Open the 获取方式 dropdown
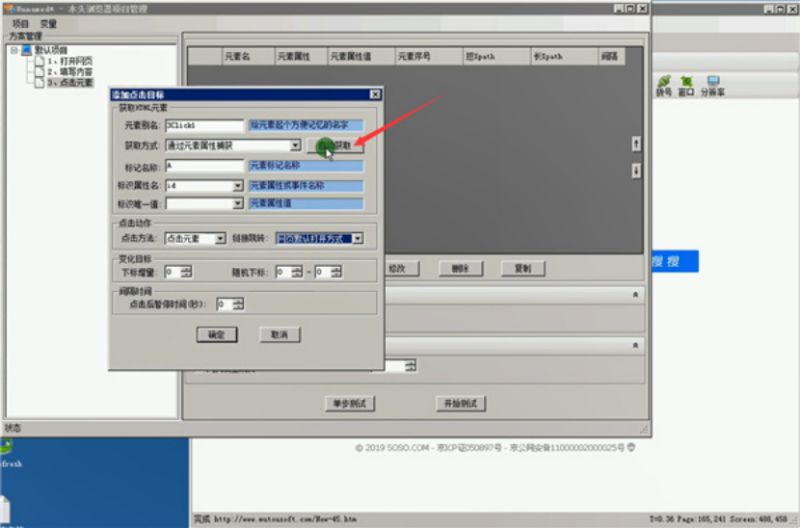This screenshot has width=800, height=528. pos(295,146)
